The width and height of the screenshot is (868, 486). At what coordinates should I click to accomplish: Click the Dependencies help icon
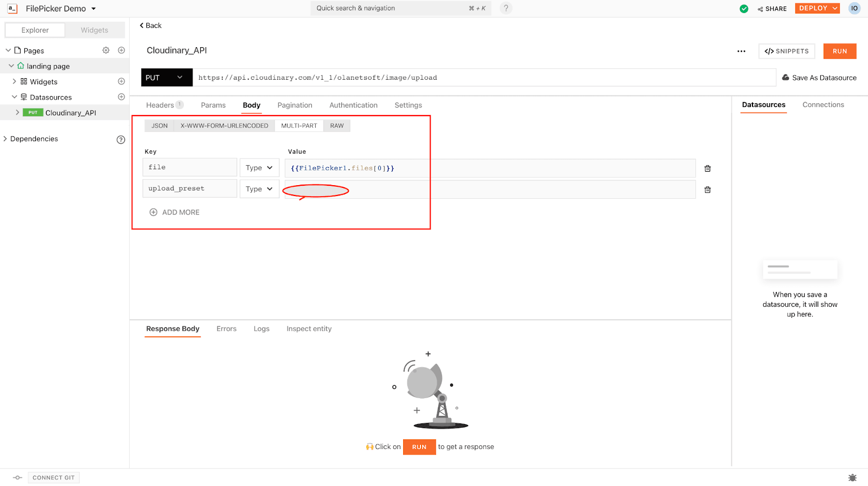click(121, 140)
